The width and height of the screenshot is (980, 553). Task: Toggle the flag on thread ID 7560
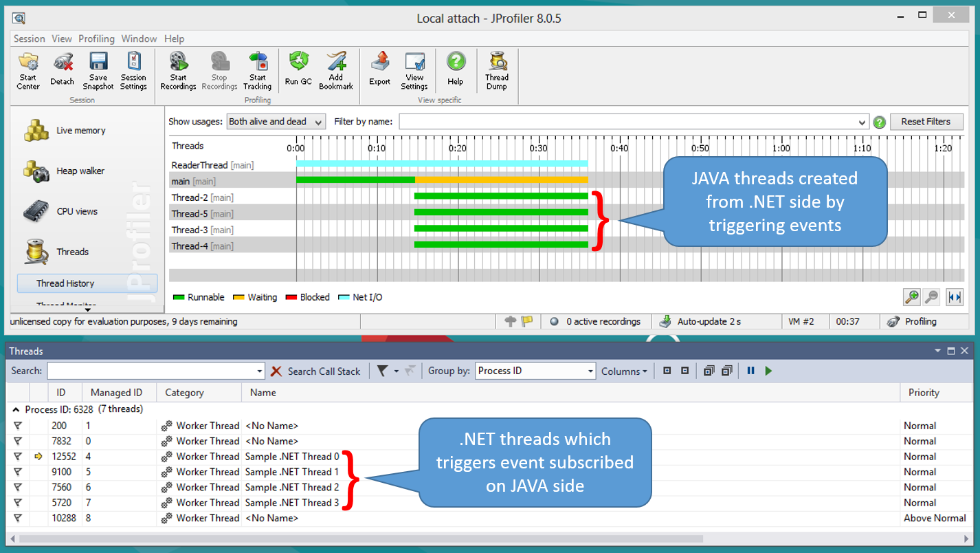point(18,487)
